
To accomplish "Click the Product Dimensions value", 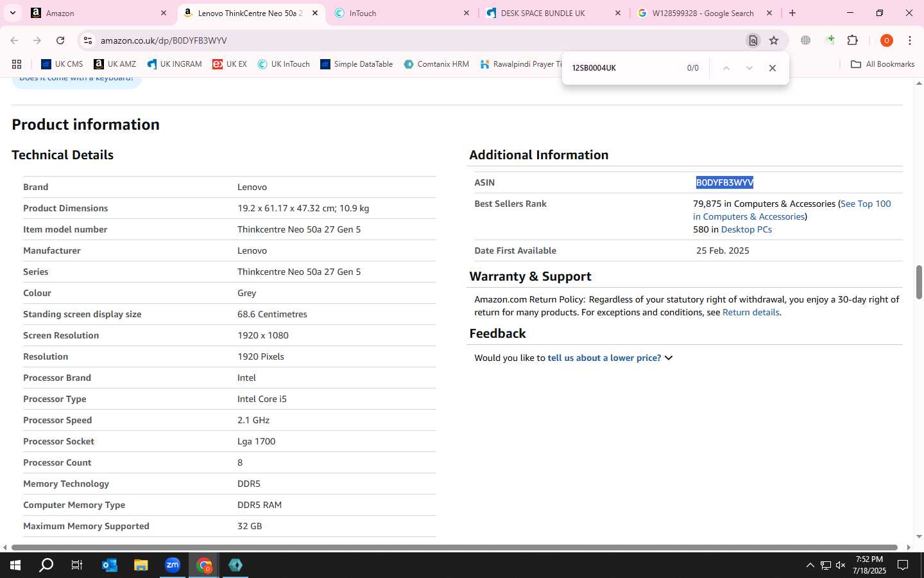I will click(303, 208).
